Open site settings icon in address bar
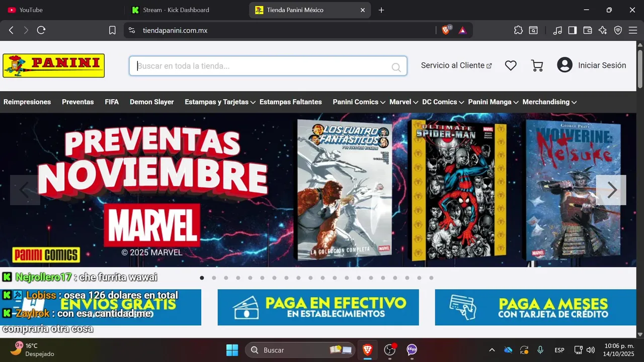This screenshot has width=644, height=362. 132,30
